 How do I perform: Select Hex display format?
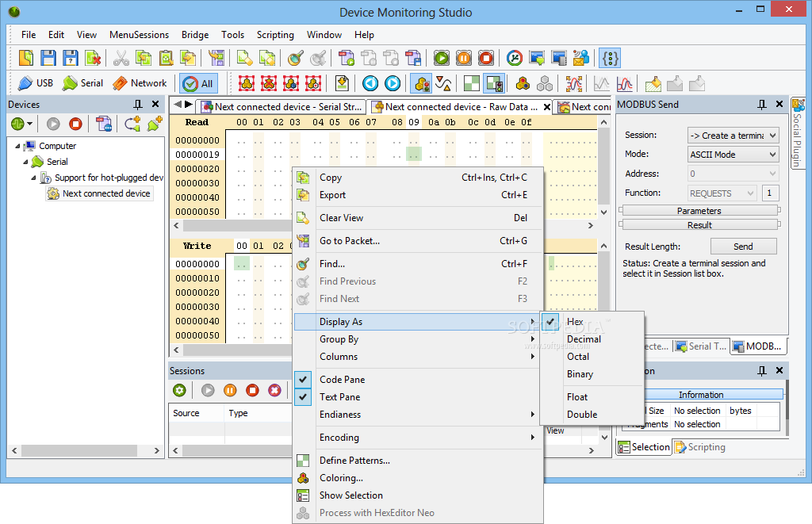point(592,322)
